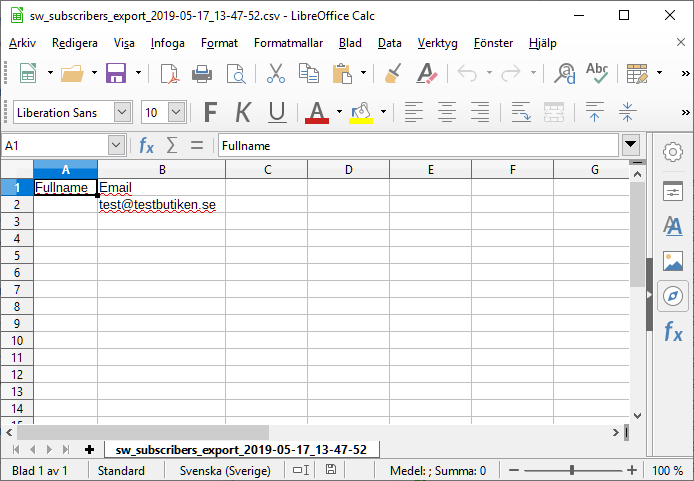Open Find and Replace

coord(565,73)
